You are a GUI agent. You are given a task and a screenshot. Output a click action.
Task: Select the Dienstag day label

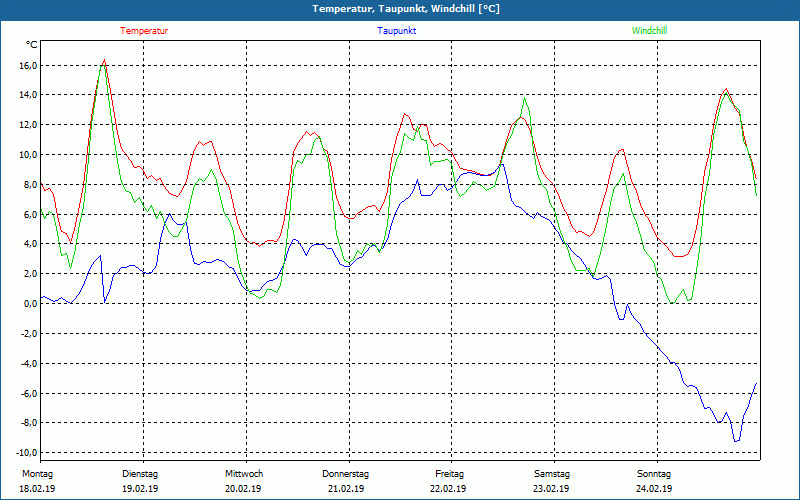(x=139, y=474)
